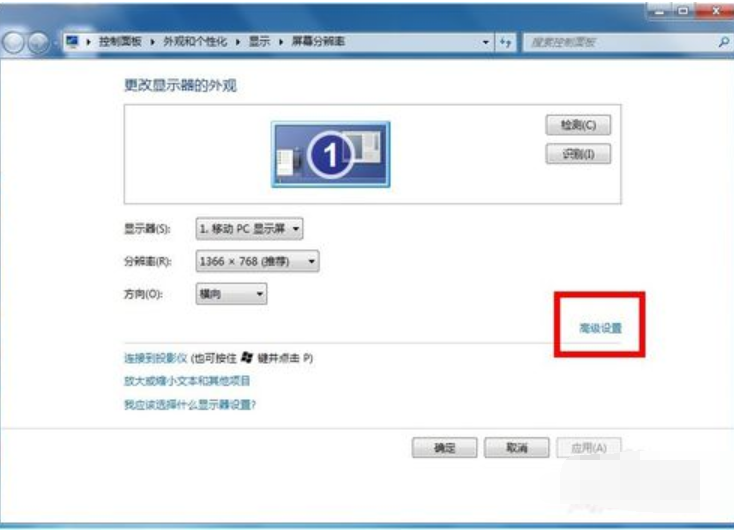Click the 应用(A) button
The width and height of the screenshot is (734, 531).
coord(589,448)
